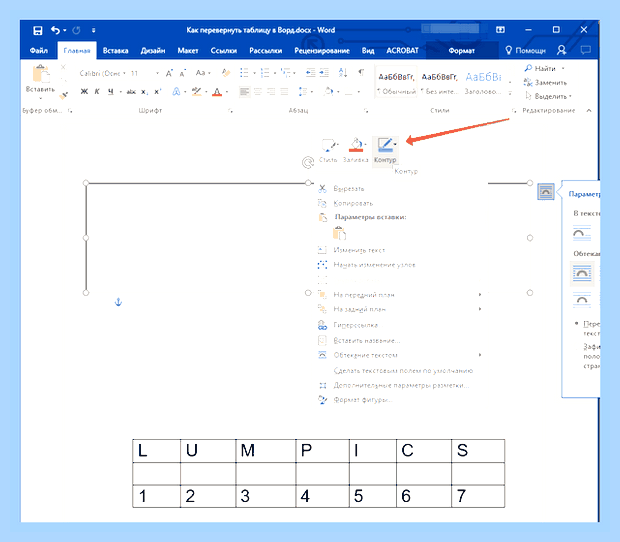Click the Заменить button
Screen dimensions: 620x542
pyautogui.click(x=545, y=82)
